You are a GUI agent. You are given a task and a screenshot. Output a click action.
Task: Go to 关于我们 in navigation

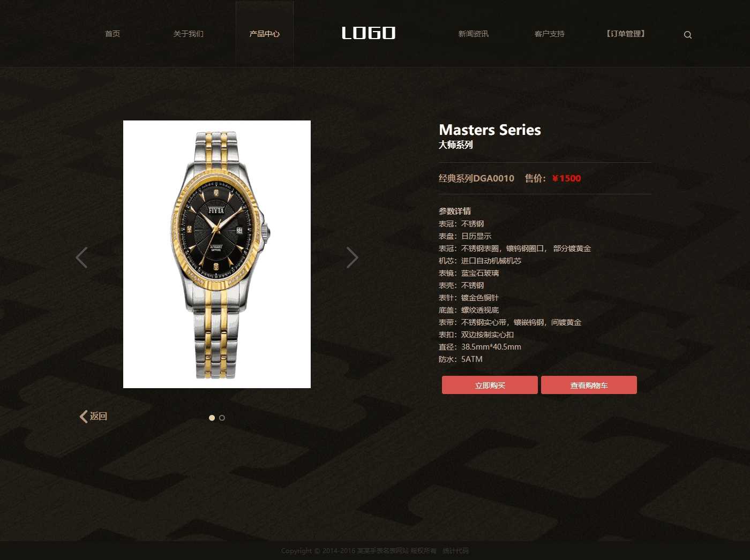click(x=189, y=34)
